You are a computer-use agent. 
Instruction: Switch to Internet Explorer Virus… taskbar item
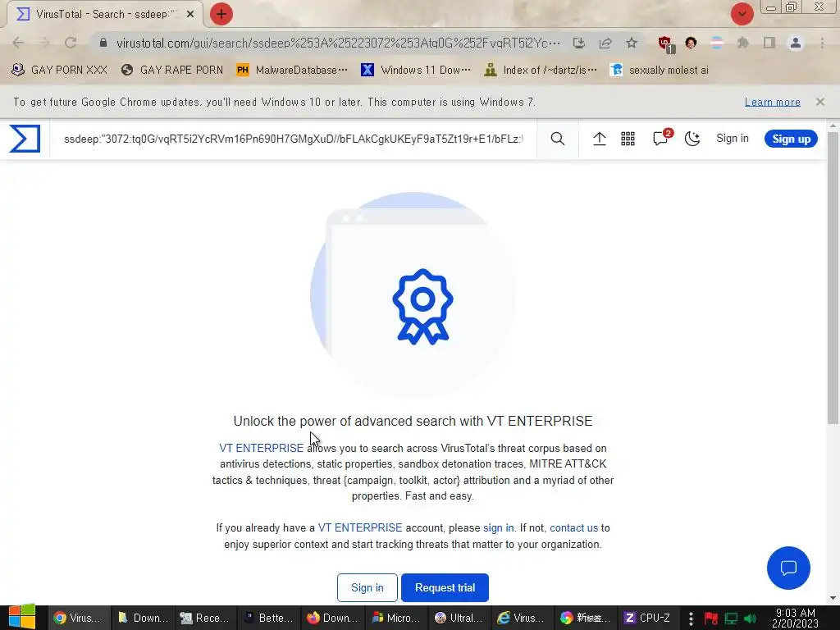tap(521, 618)
